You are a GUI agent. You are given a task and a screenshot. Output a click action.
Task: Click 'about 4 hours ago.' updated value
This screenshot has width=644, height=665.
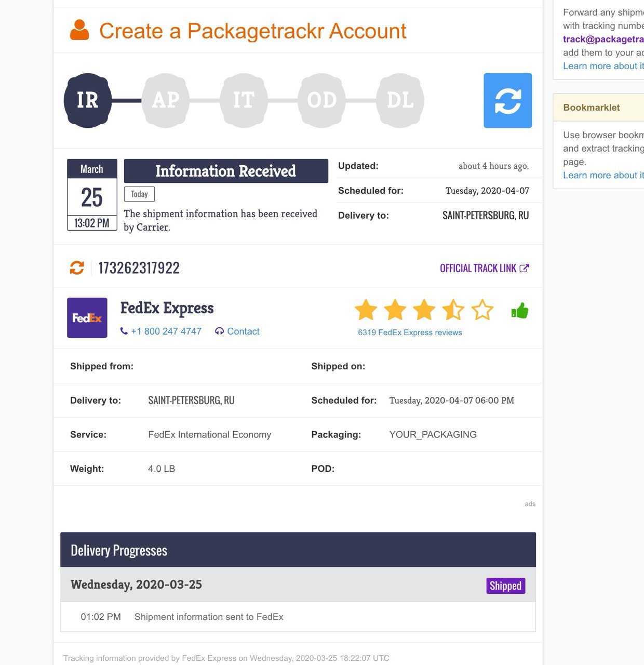click(x=494, y=166)
